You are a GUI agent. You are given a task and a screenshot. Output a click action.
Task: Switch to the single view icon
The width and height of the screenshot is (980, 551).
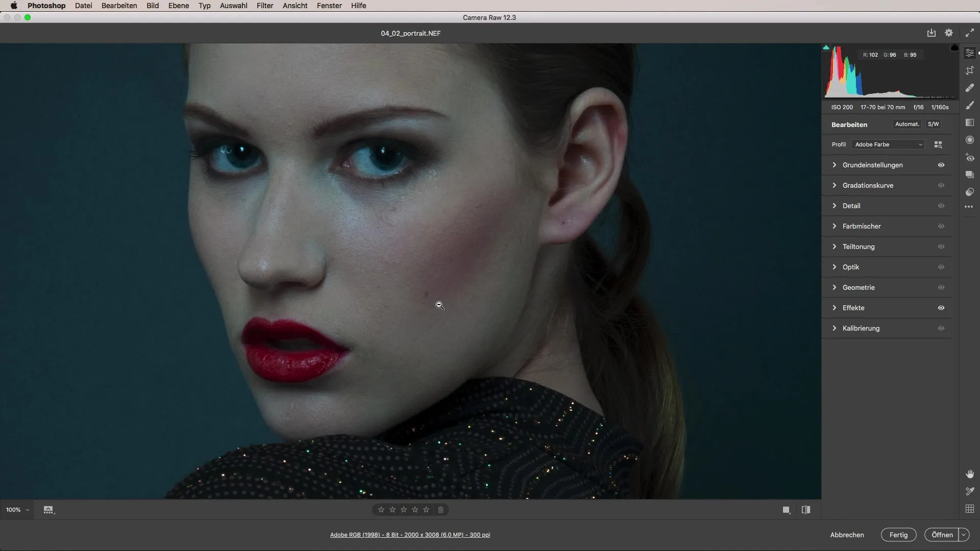pyautogui.click(x=787, y=510)
